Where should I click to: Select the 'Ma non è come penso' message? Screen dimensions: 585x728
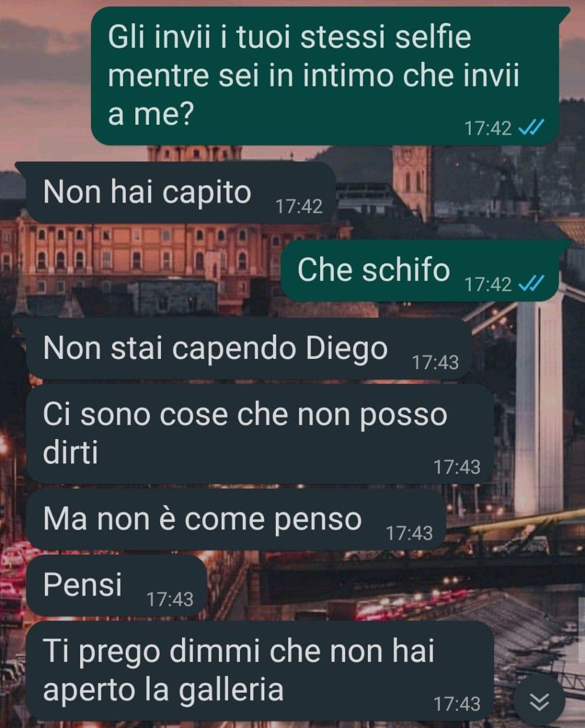click(x=235, y=520)
